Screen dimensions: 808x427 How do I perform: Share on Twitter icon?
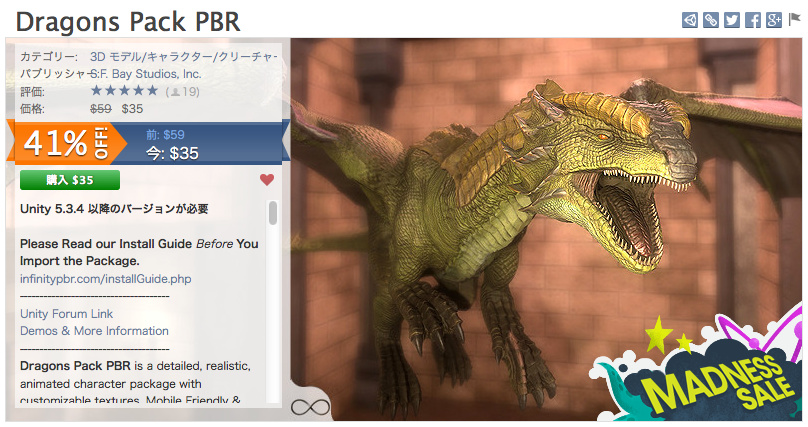(x=732, y=20)
